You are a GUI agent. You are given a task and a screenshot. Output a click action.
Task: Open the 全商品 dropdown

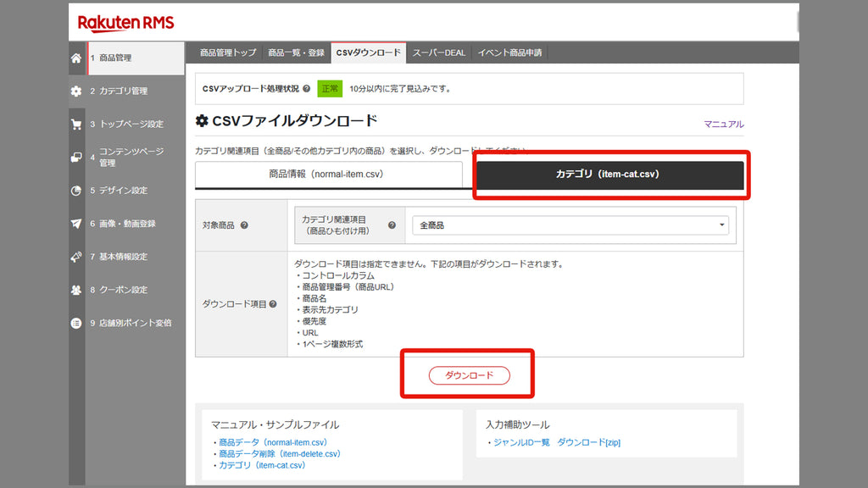coord(570,225)
